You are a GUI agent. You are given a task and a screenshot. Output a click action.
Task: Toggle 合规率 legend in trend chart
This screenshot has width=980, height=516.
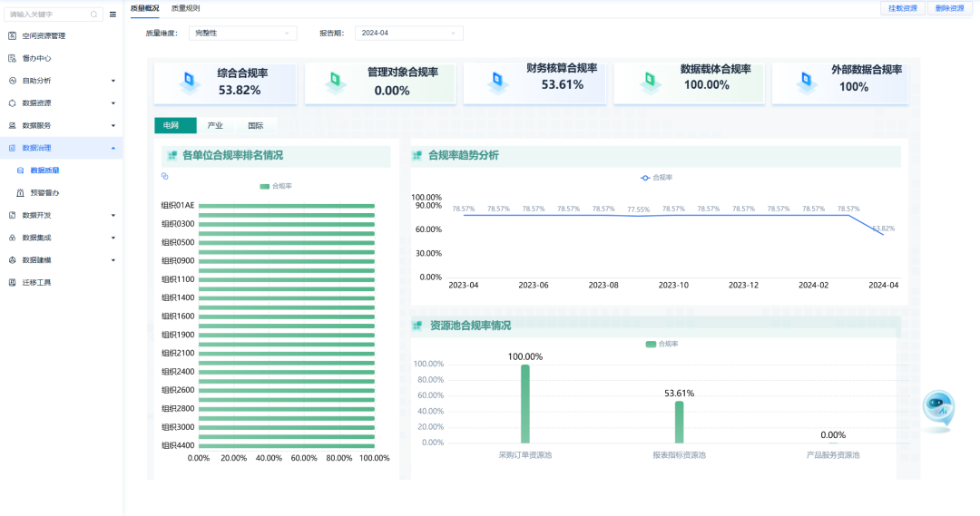(x=656, y=178)
